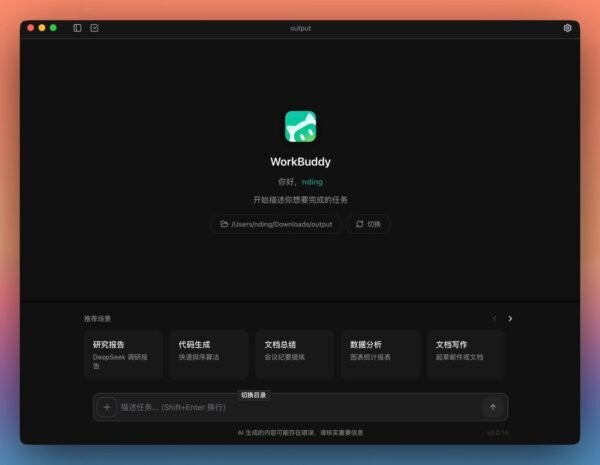
Task: Maximize window with green button
Action: [53, 28]
